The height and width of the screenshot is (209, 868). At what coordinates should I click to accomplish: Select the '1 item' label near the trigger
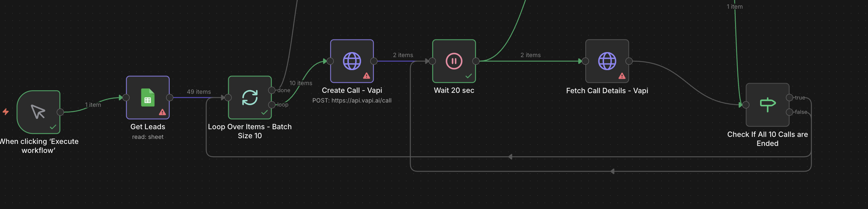click(93, 105)
